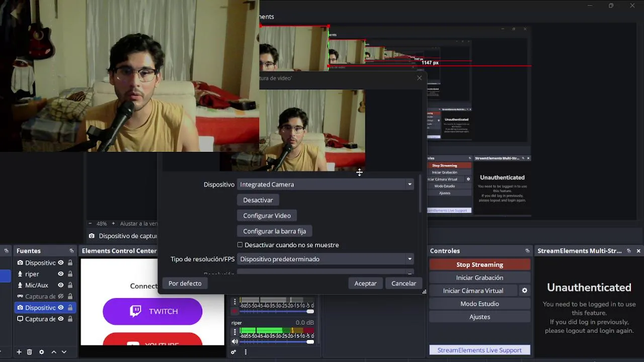Move source down with the down arrow icon
Viewport: 644px width, 362px height.
64,352
